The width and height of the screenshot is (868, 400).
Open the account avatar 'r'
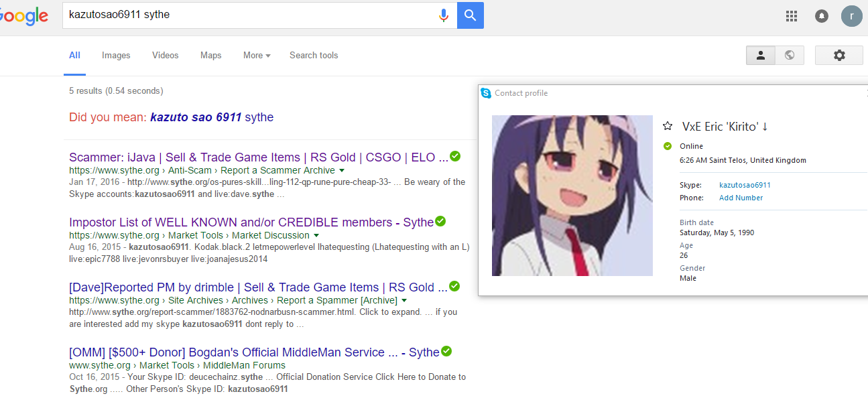coord(852,16)
